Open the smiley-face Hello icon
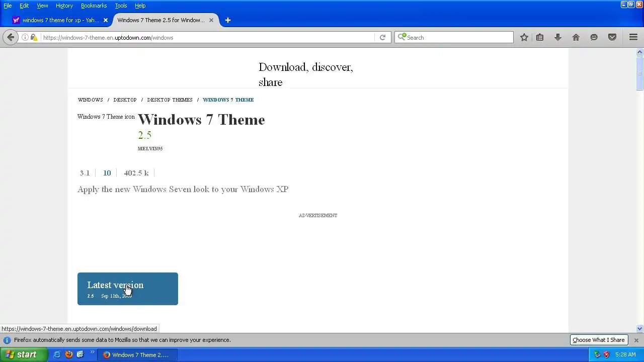 (x=594, y=37)
